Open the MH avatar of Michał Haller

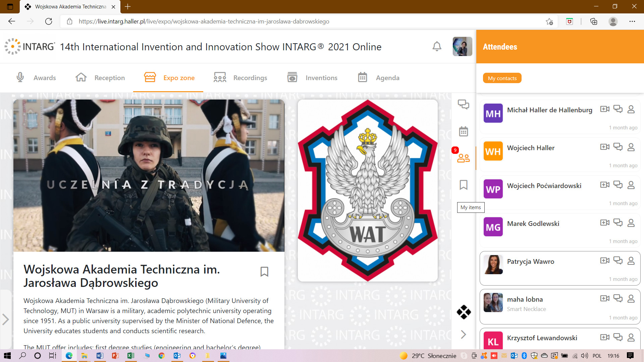(493, 113)
